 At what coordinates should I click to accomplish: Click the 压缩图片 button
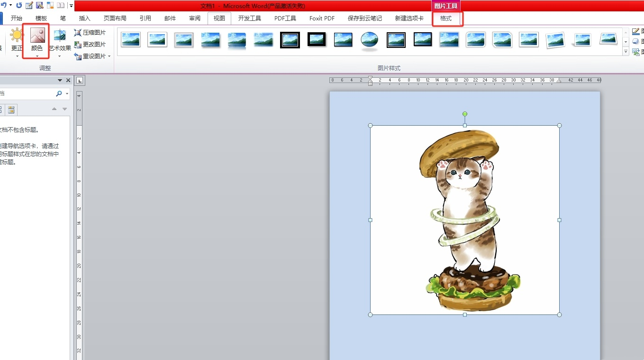(x=90, y=33)
